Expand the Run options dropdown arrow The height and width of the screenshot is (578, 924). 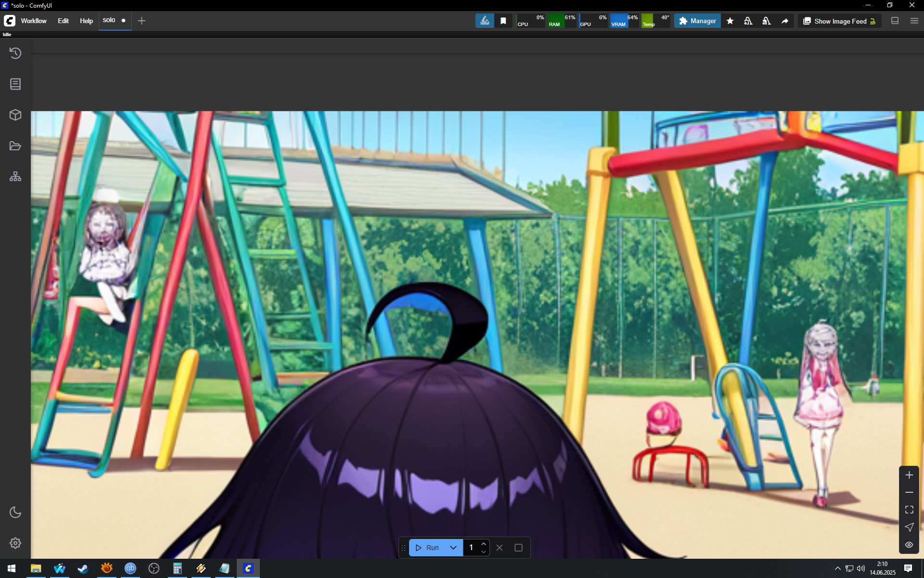pyautogui.click(x=453, y=548)
